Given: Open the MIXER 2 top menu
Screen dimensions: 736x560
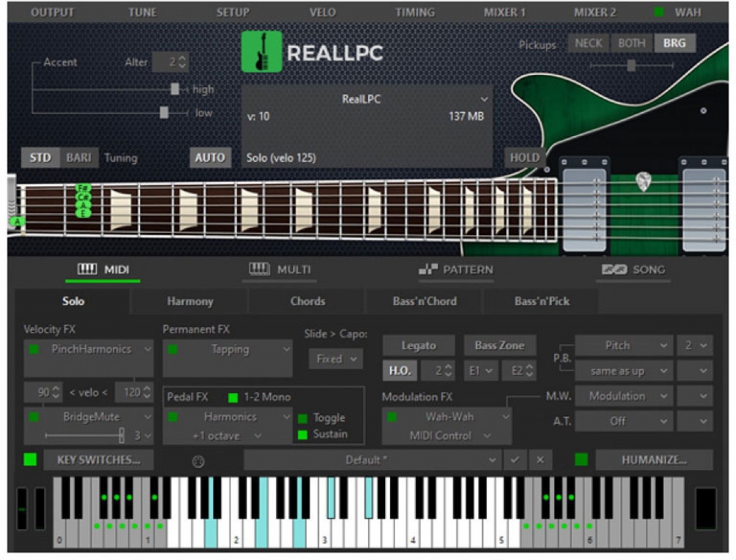Looking at the screenshot, I should click(595, 12).
